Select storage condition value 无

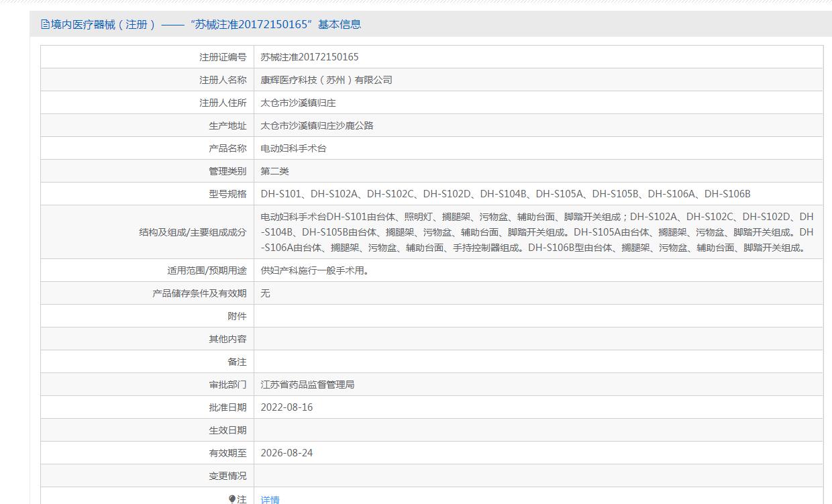pos(266,293)
